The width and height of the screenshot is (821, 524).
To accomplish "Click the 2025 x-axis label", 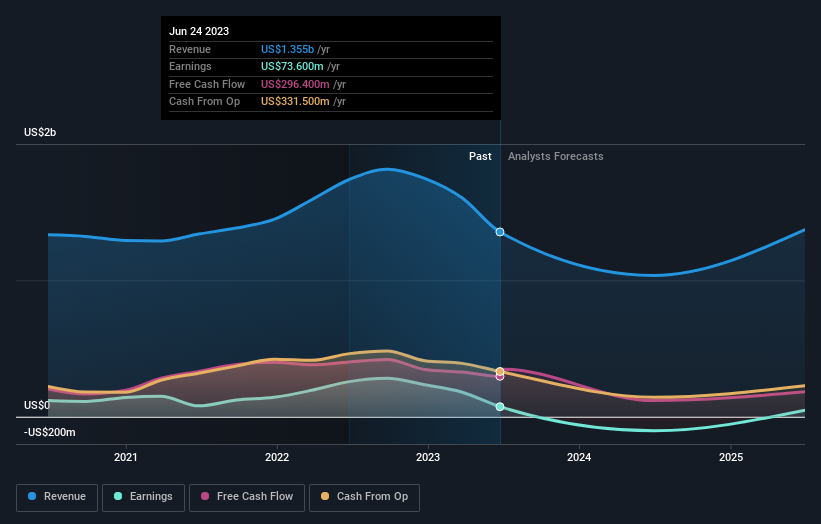I will click(731, 457).
